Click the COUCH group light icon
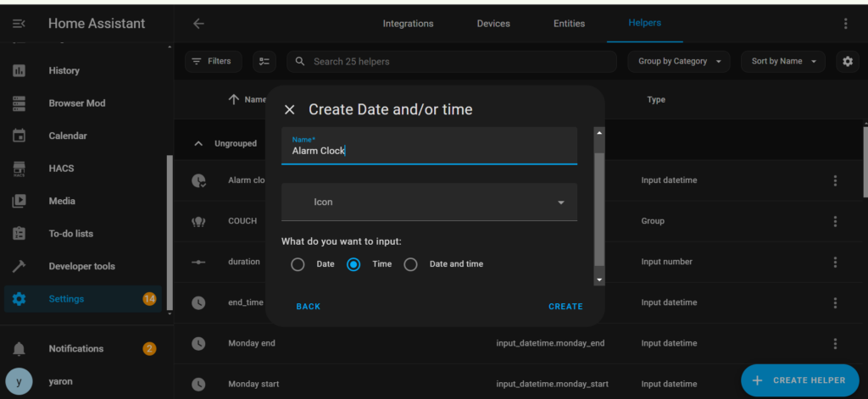868x399 pixels. 198,221
